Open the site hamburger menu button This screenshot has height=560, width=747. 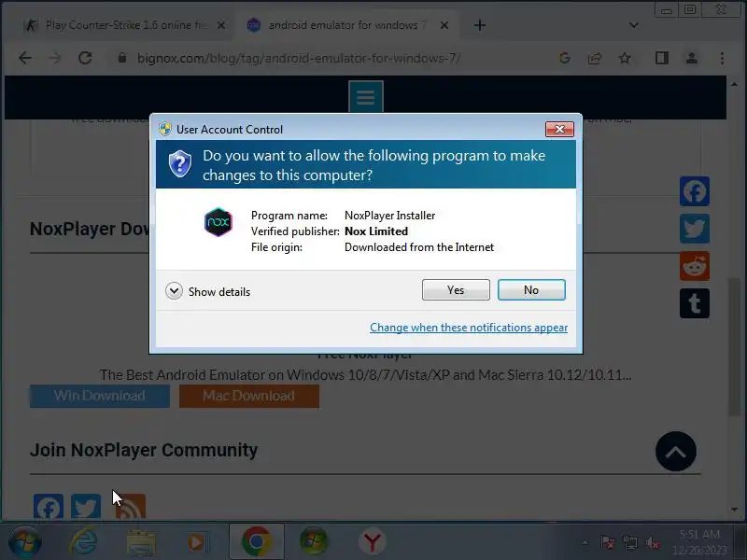pos(365,97)
